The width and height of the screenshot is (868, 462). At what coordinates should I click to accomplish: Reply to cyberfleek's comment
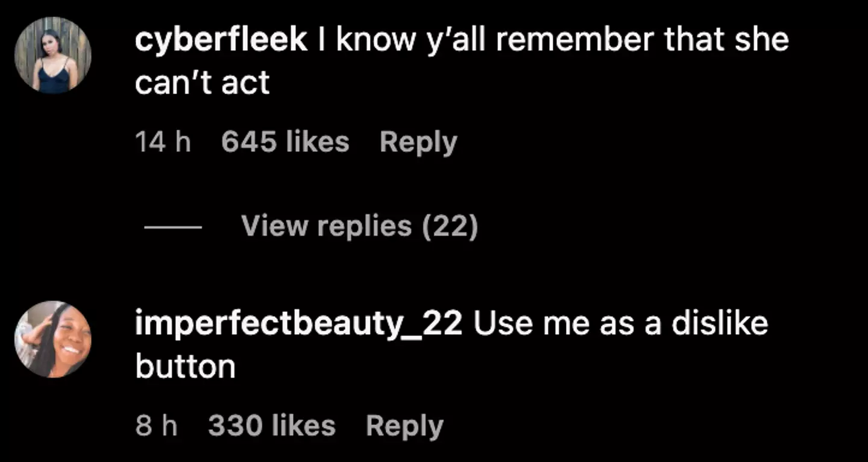tap(418, 142)
